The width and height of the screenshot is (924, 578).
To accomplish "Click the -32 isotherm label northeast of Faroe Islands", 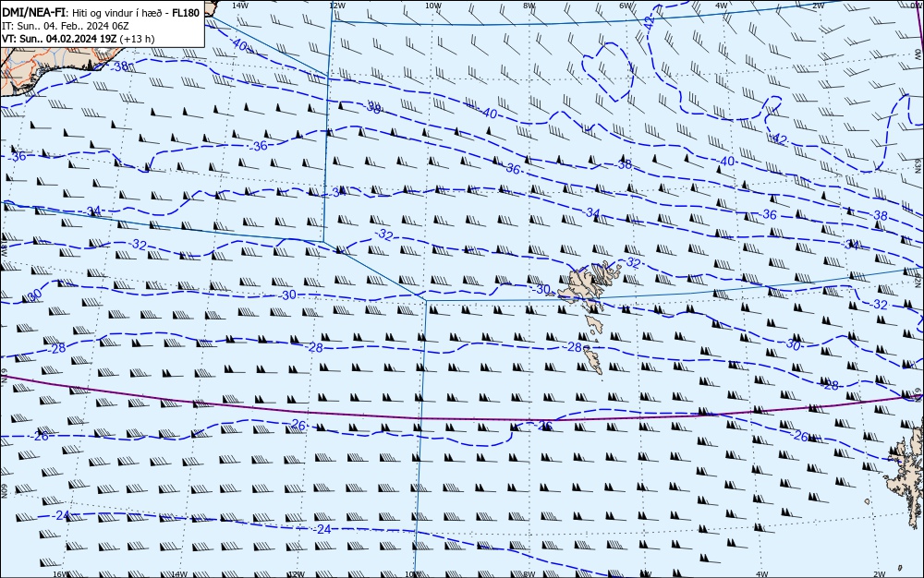I will pos(632,262).
